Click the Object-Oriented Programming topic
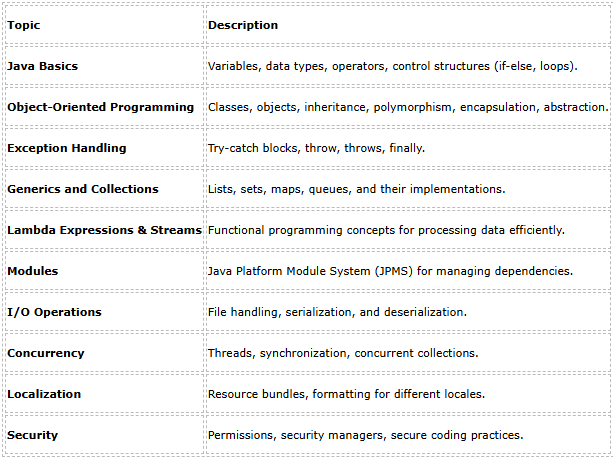Screen dimensions: 613x459 coord(100,107)
